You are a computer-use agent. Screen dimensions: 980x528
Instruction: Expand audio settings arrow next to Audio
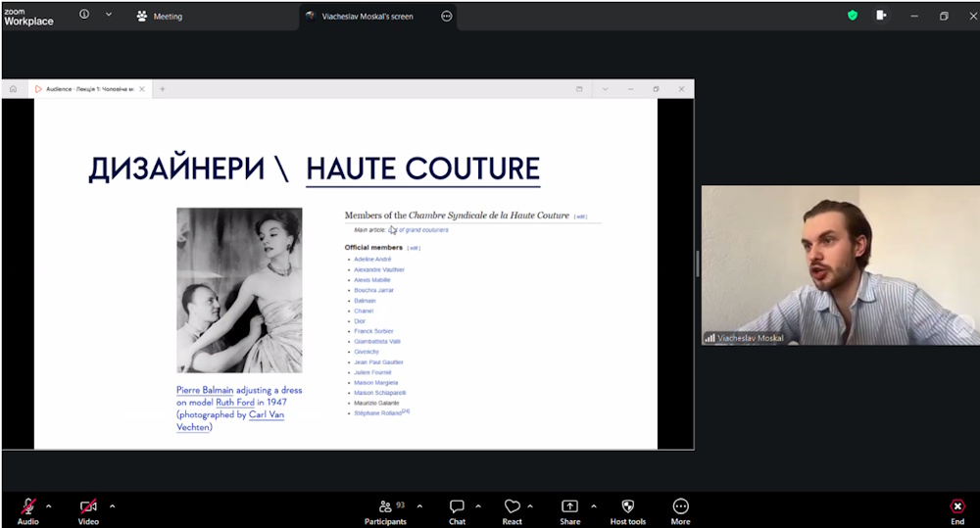pyautogui.click(x=49, y=506)
